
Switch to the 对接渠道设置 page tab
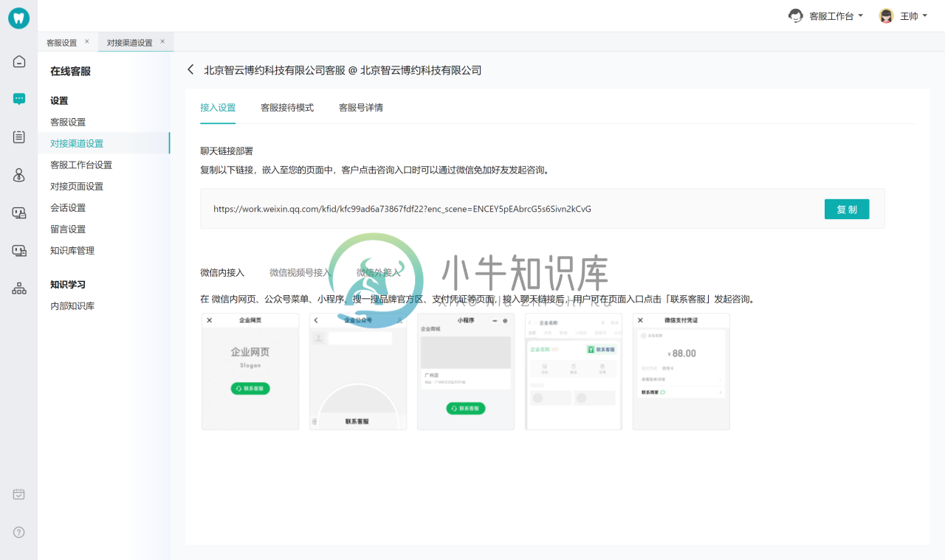click(x=130, y=43)
